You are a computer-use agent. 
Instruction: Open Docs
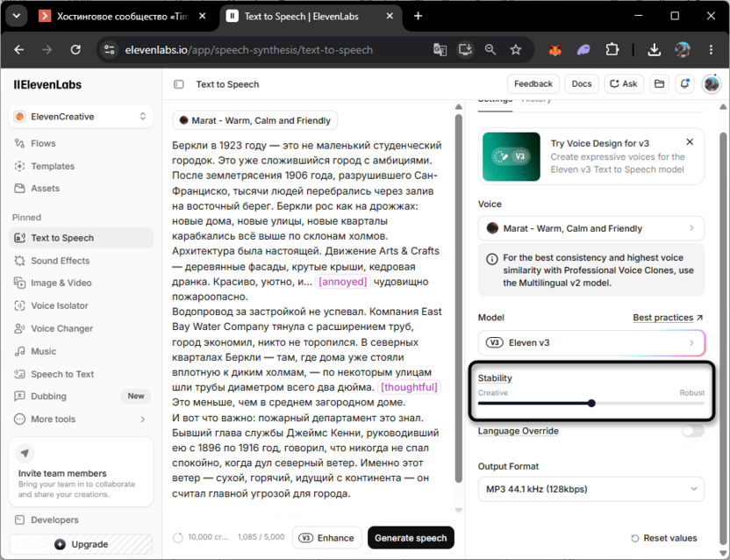pyautogui.click(x=582, y=84)
